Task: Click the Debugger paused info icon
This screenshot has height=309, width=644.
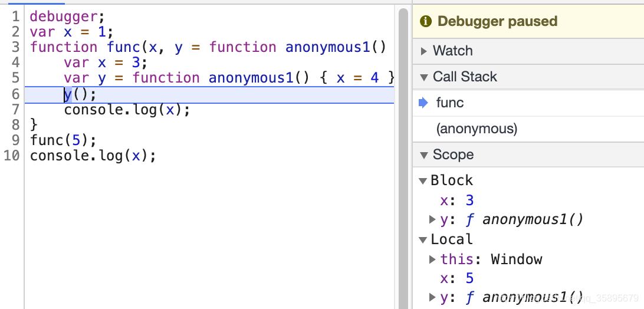Action: tap(426, 21)
